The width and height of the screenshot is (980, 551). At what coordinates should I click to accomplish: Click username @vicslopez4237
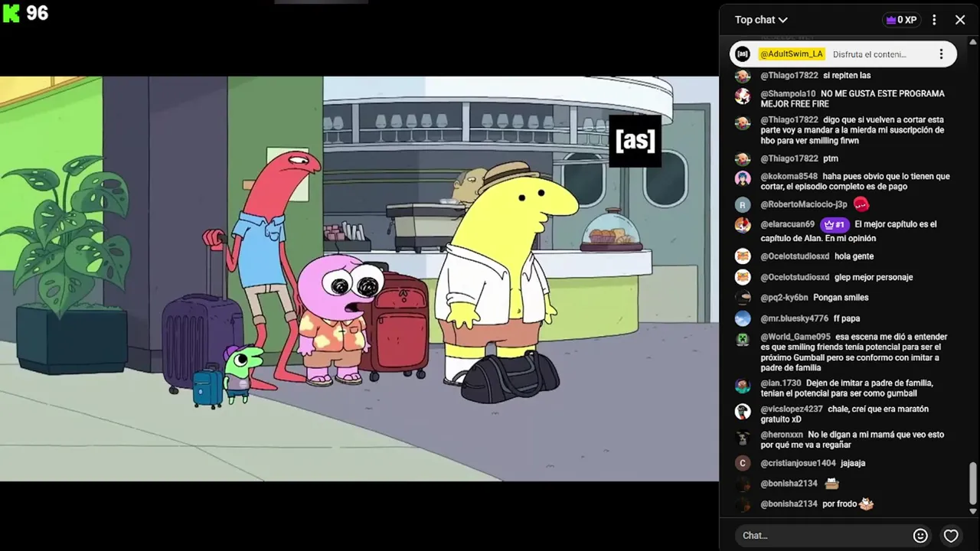(792, 409)
